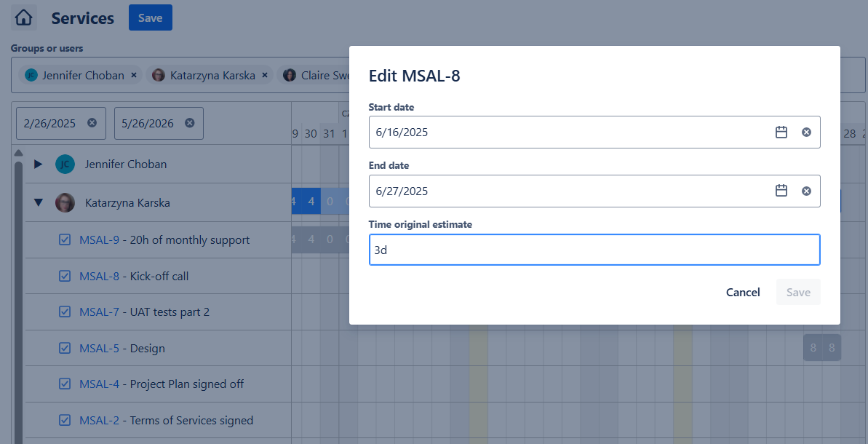Toggle checkbox icon for MSAL-7
Screen dimensions: 868x444
(65, 312)
